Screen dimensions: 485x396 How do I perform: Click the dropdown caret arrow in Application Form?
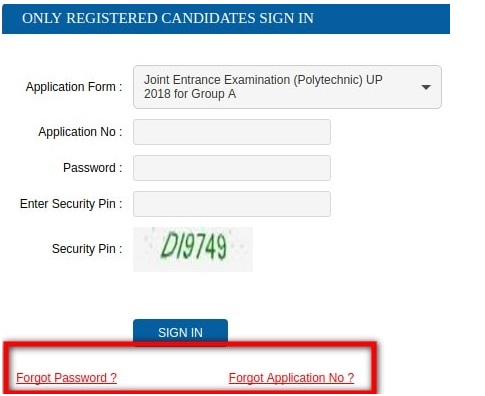pyautogui.click(x=426, y=87)
